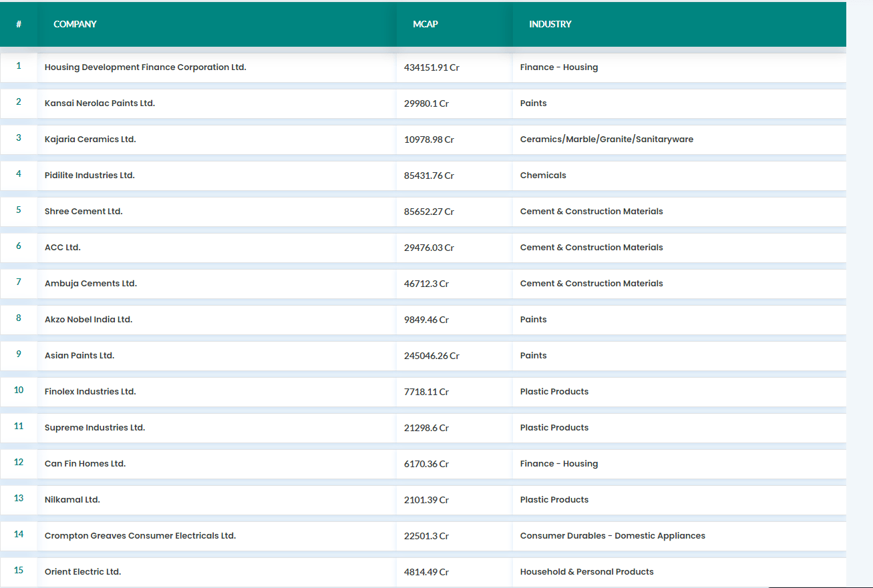This screenshot has height=588, width=873.
Task: Select Asian Paints Ltd. entry
Action: [x=79, y=356]
